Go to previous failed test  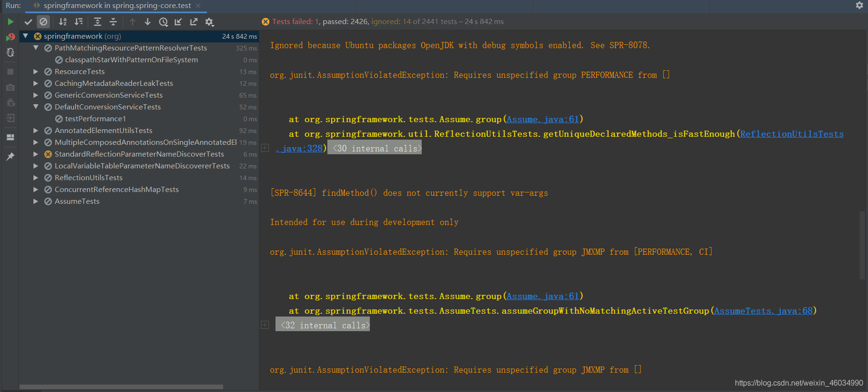[133, 22]
